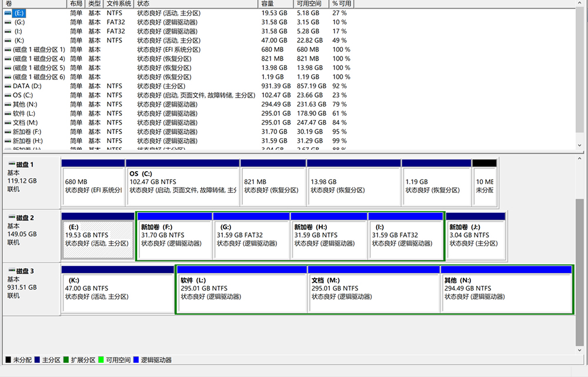The width and height of the screenshot is (588, 377).
Task: Click the disk pane vertical scrollbar
Action: pos(581,271)
